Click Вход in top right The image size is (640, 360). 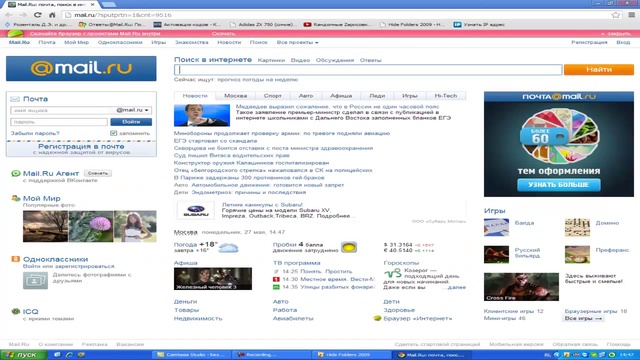[623, 42]
